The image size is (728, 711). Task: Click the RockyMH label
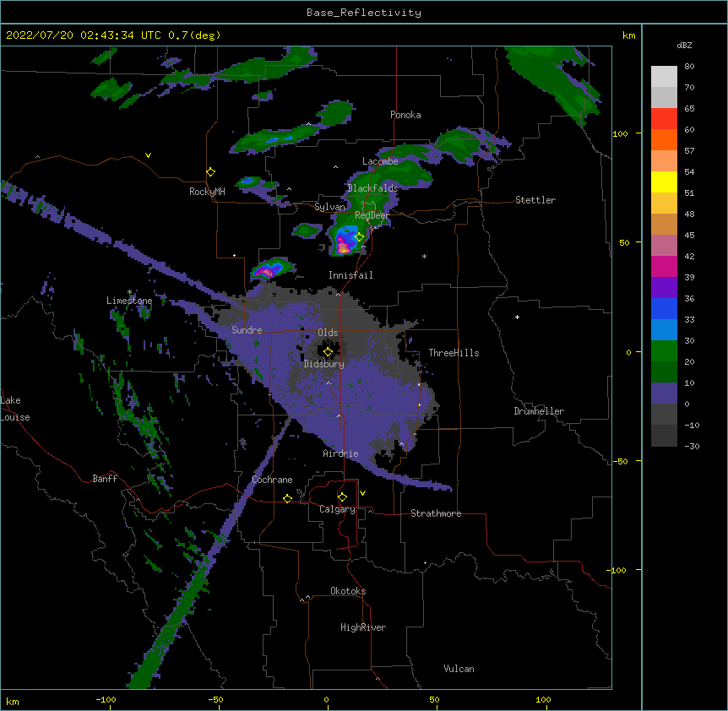207,192
